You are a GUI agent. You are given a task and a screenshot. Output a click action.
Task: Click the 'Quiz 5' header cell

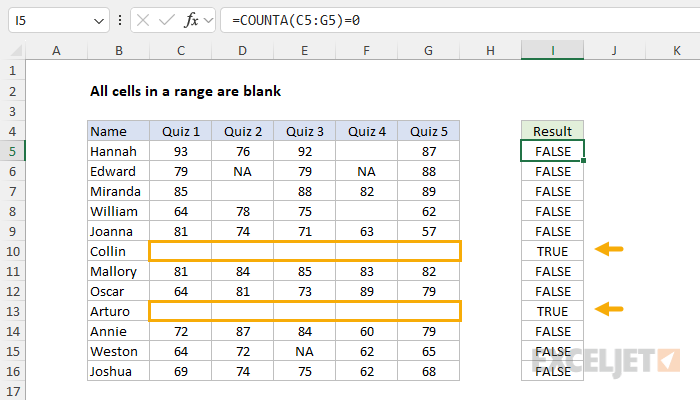point(429,131)
